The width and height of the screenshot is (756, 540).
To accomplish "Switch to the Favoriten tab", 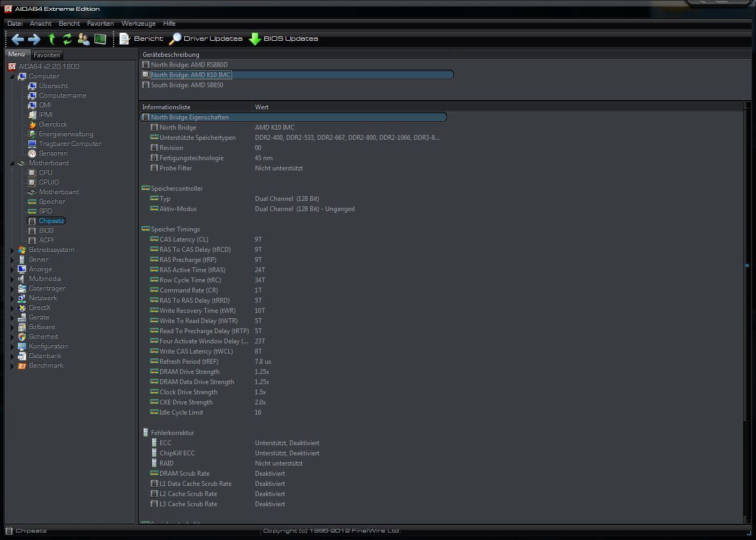I will 47,55.
